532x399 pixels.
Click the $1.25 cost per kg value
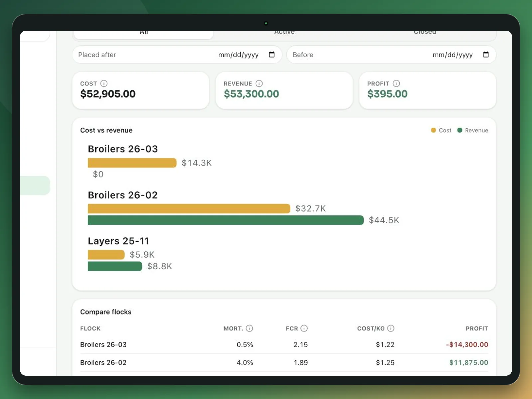coord(385,363)
